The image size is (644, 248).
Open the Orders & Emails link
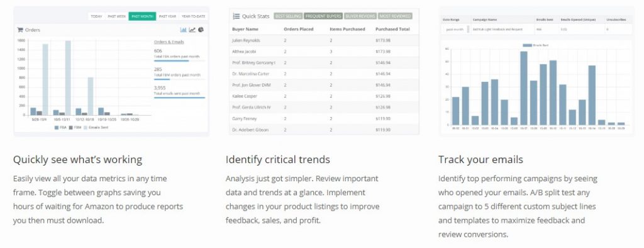(169, 42)
